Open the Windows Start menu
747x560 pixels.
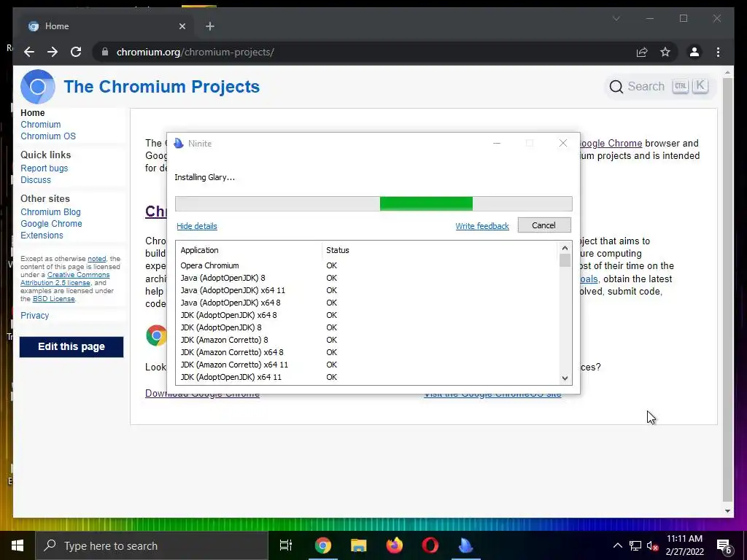click(18, 545)
